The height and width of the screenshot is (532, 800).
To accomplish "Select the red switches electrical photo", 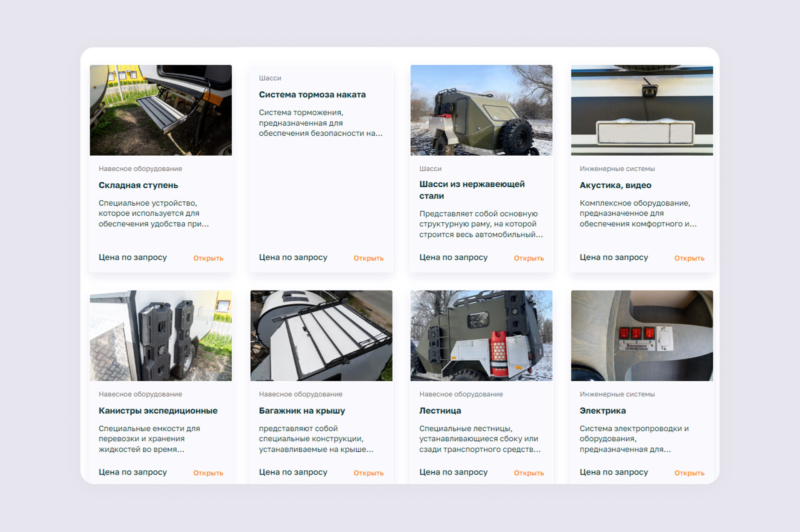I will [642, 336].
